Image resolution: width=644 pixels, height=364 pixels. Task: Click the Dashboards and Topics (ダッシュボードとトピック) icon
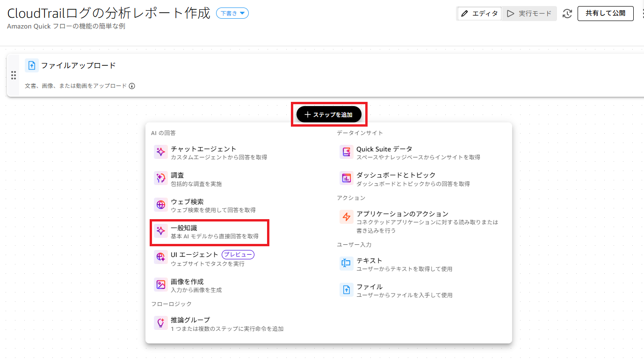coord(347,178)
